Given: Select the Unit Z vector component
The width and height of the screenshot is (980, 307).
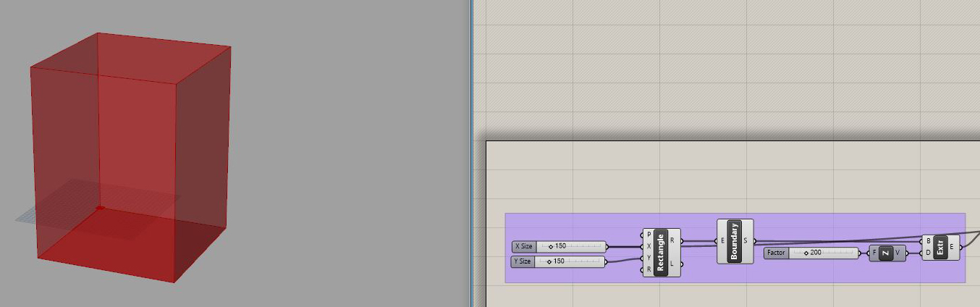Looking at the screenshot, I should pyautogui.click(x=887, y=253).
